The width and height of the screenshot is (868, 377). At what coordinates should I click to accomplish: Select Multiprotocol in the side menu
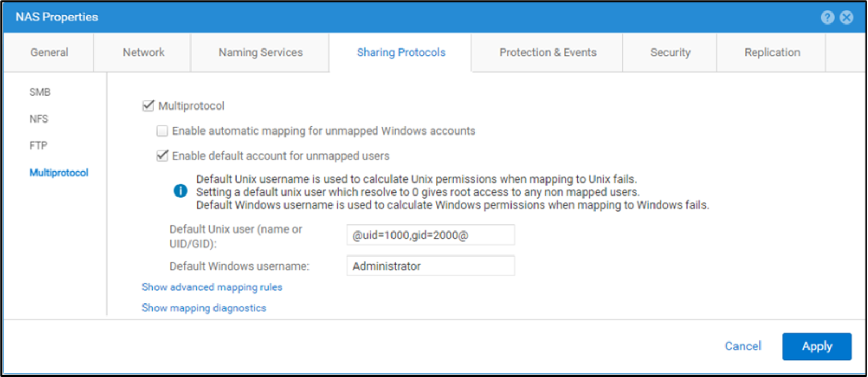point(59,173)
